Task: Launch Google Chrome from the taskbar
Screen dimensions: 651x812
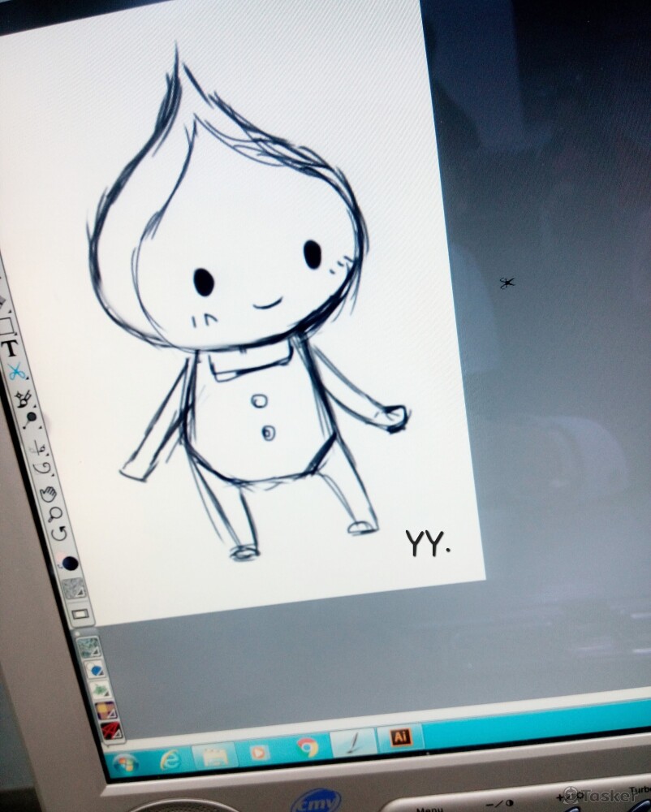Action: pos(307,746)
